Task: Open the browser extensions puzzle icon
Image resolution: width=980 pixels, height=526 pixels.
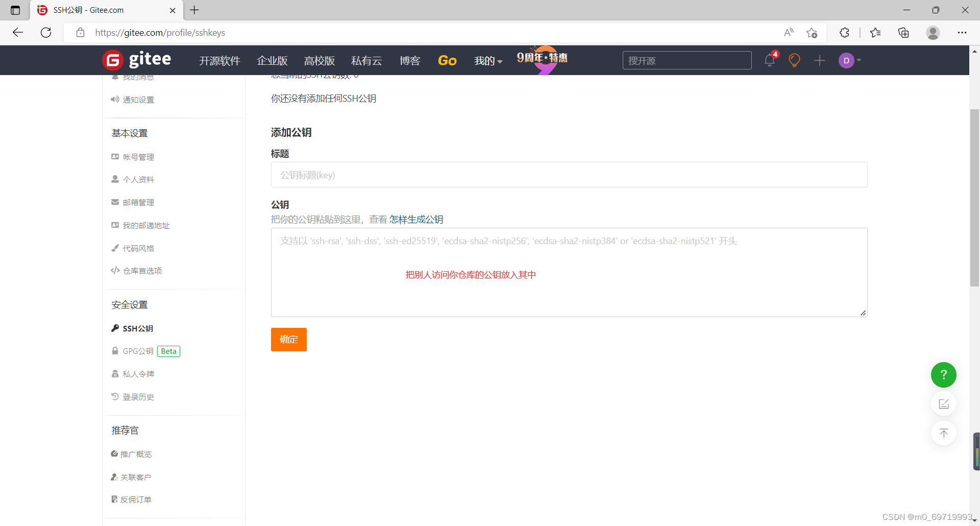Action: pyautogui.click(x=845, y=32)
